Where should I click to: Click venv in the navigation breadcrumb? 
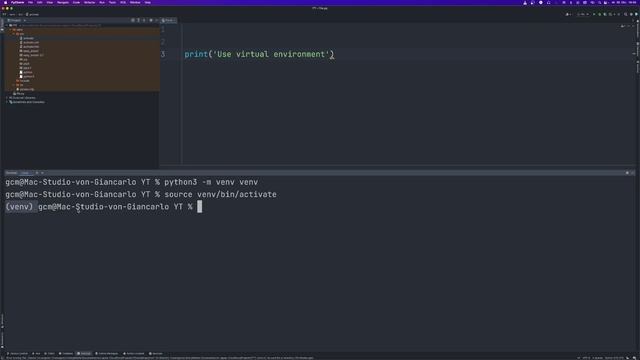click(x=12, y=14)
